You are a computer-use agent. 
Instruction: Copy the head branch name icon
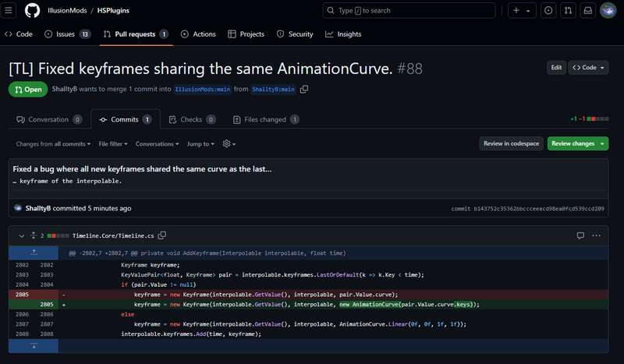pyautogui.click(x=304, y=89)
